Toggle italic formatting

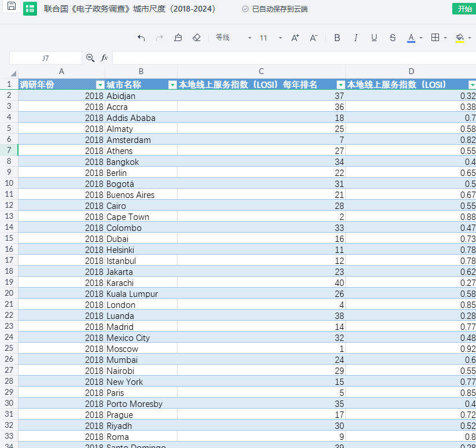[356, 38]
